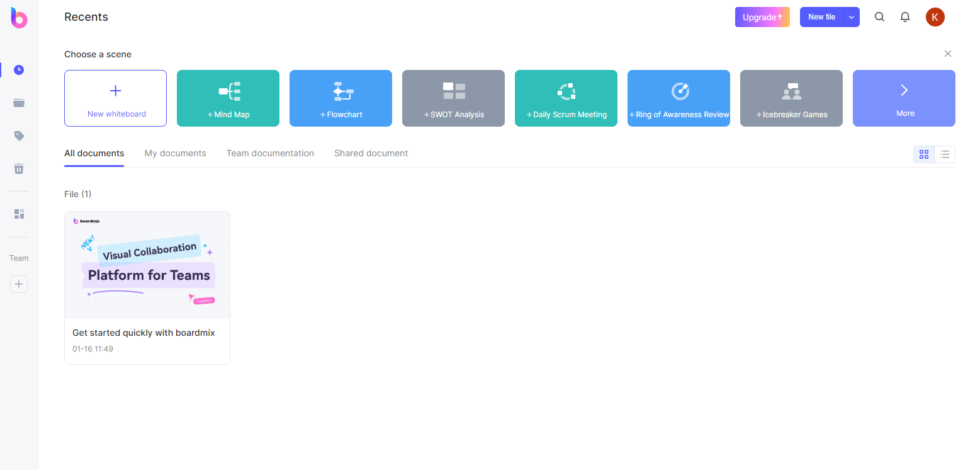The height and width of the screenshot is (470, 980).
Task: Create a Flowchart scene
Action: [x=341, y=98]
